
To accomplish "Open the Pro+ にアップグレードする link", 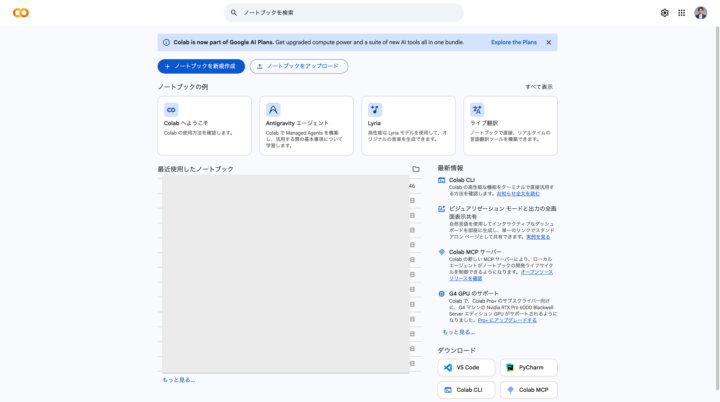I will coord(507,320).
